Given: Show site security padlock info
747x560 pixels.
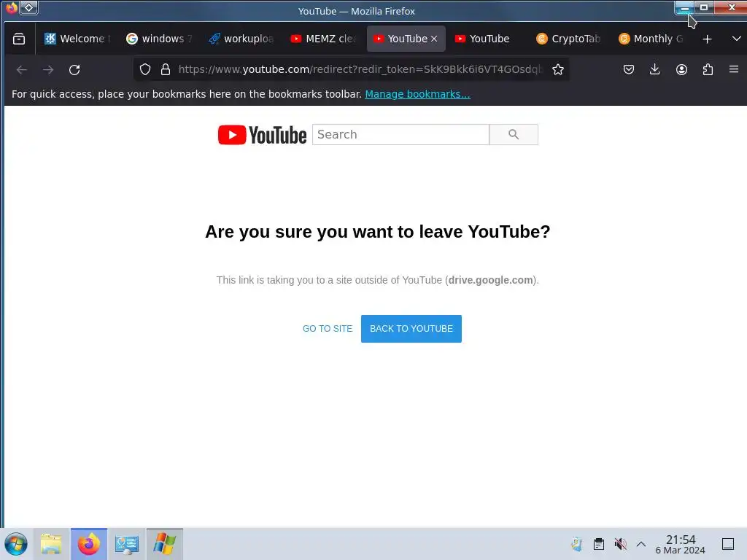Looking at the screenshot, I should tap(166, 69).
